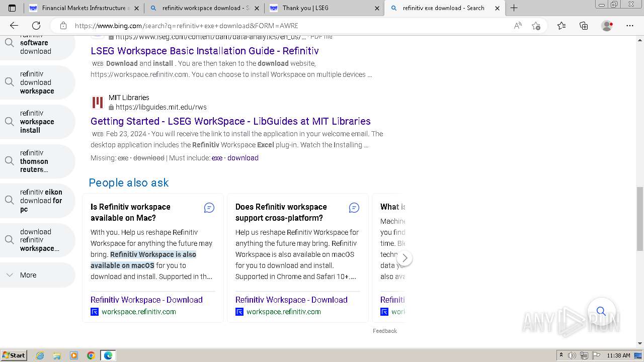Open libguides.mit.edu/rws URL
Image resolution: width=644 pixels, height=362 pixels.
(x=161, y=107)
